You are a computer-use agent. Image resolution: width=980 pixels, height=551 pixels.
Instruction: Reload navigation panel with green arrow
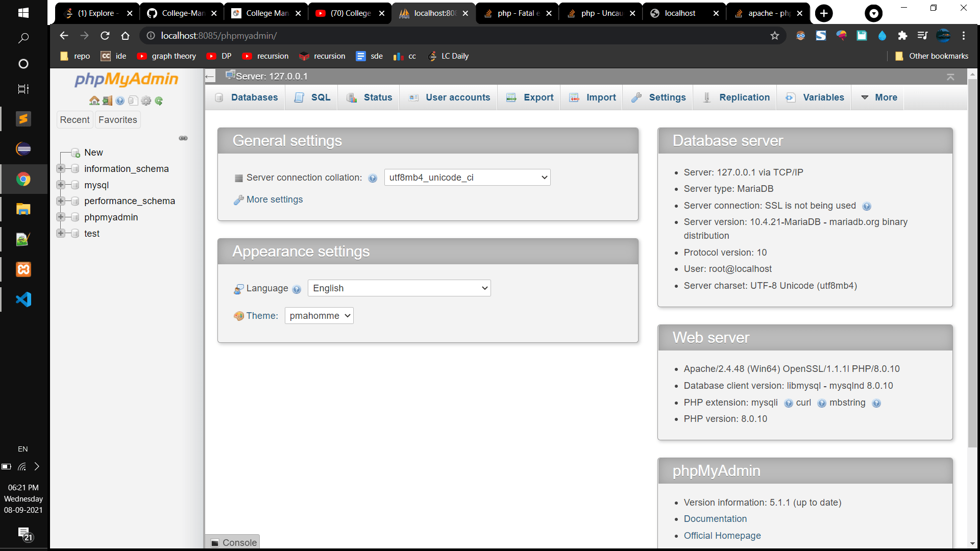[159, 101]
